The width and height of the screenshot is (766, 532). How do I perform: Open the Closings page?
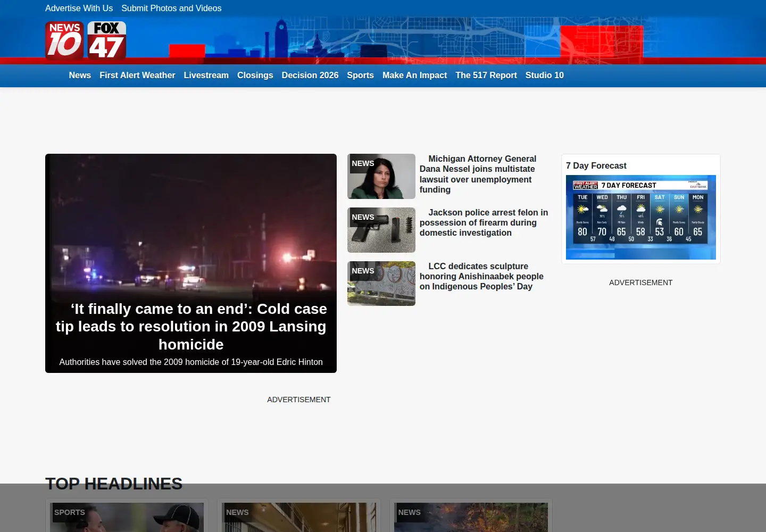(x=255, y=76)
